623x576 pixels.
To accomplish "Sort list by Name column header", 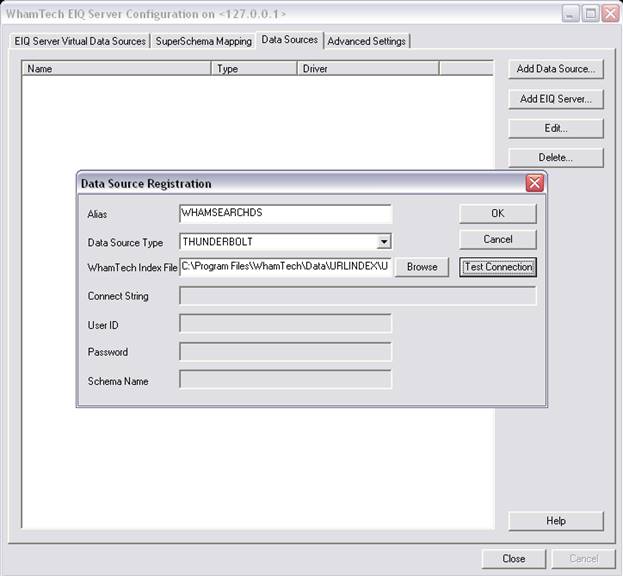I will (116, 69).
